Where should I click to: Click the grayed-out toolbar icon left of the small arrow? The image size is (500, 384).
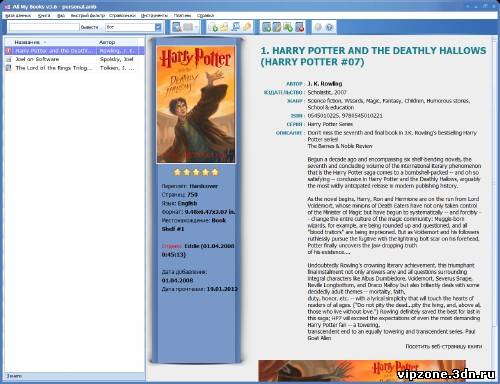pyautogui.click(x=188, y=27)
